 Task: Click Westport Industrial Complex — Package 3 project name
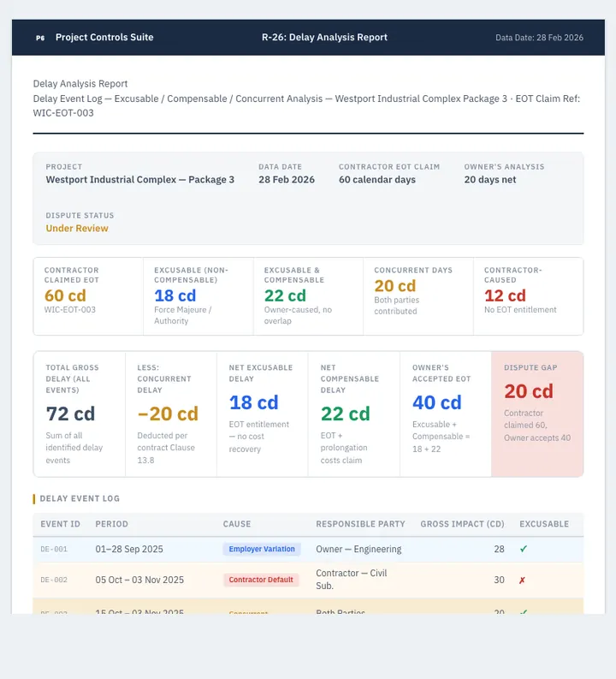coord(140,180)
